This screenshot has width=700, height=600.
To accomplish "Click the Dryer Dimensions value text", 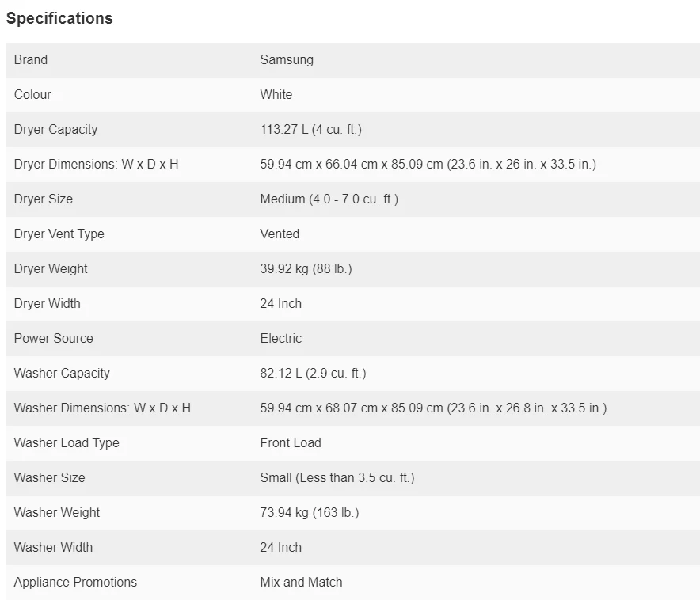I will tap(428, 164).
